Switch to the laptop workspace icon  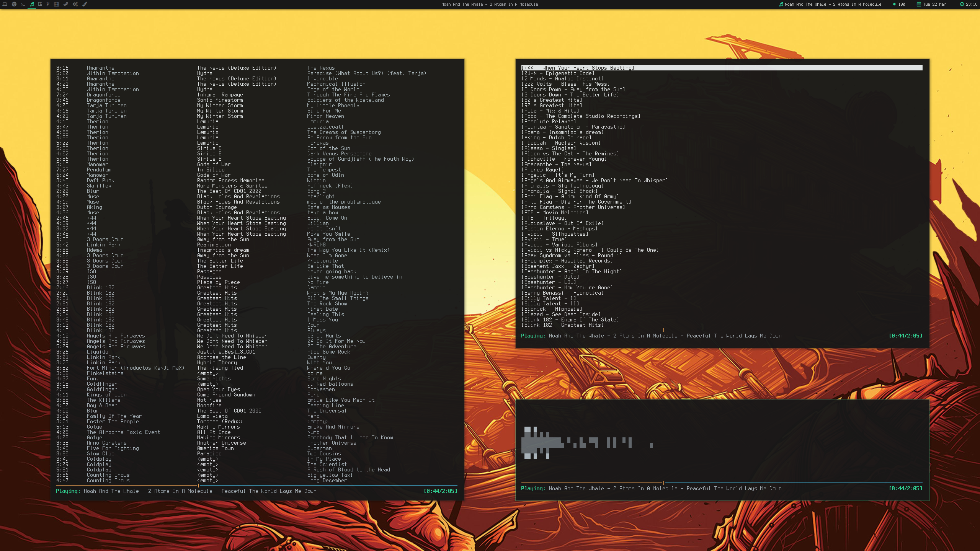point(5,4)
